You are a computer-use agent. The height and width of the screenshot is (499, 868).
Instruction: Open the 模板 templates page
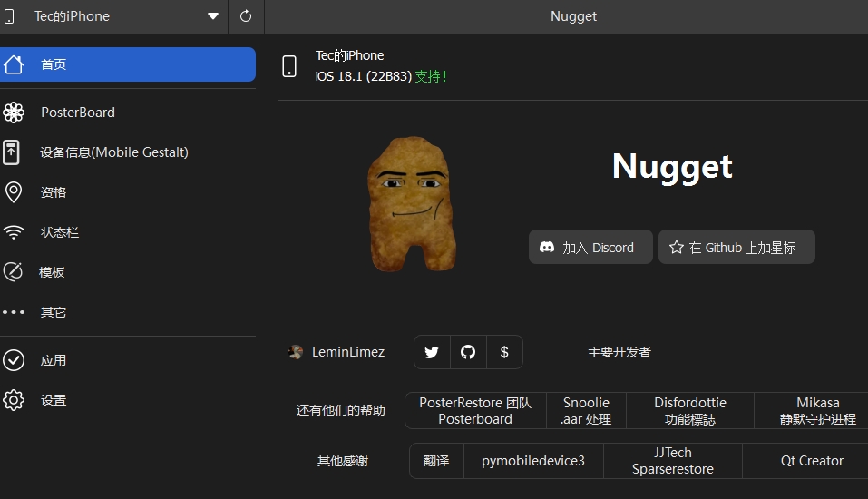click(x=52, y=272)
